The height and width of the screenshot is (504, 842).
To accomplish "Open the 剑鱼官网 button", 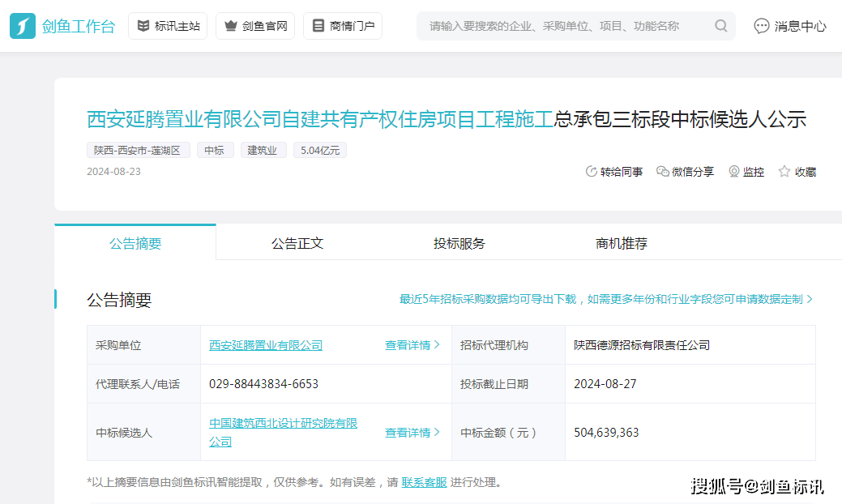I will (255, 26).
